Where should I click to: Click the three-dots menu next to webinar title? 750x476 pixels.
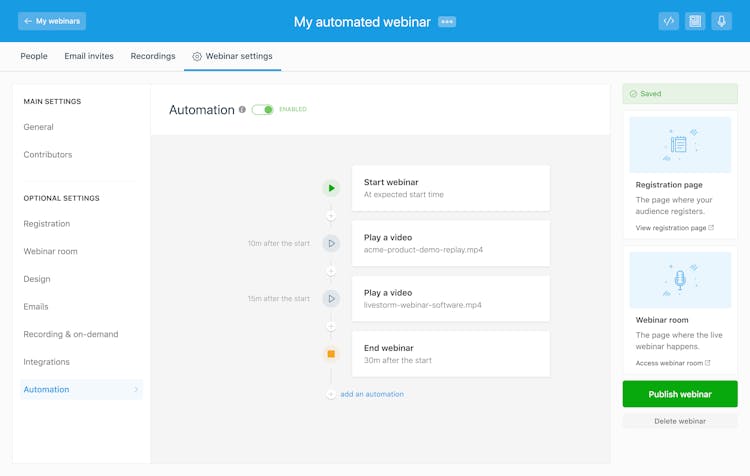pyautogui.click(x=447, y=22)
